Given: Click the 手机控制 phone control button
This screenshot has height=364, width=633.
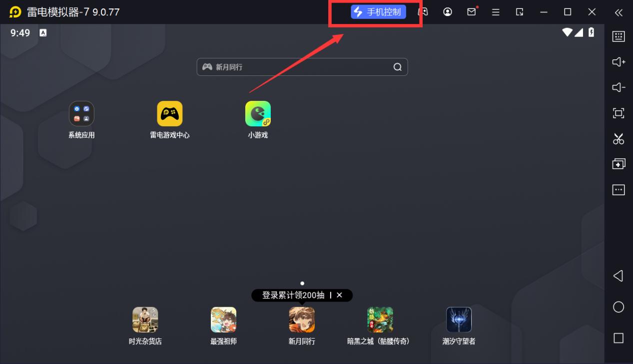Looking at the screenshot, I should pos(378,12).
